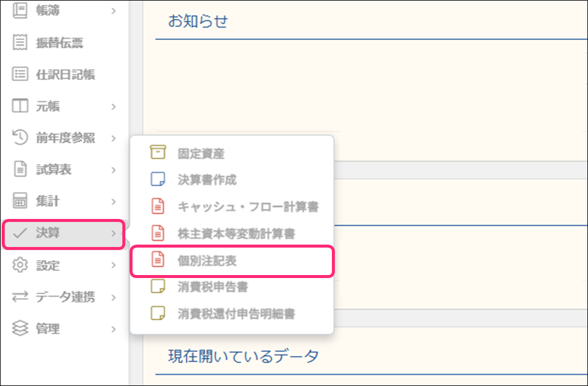Click the 管理 layers icon

(x=20, y=329)
